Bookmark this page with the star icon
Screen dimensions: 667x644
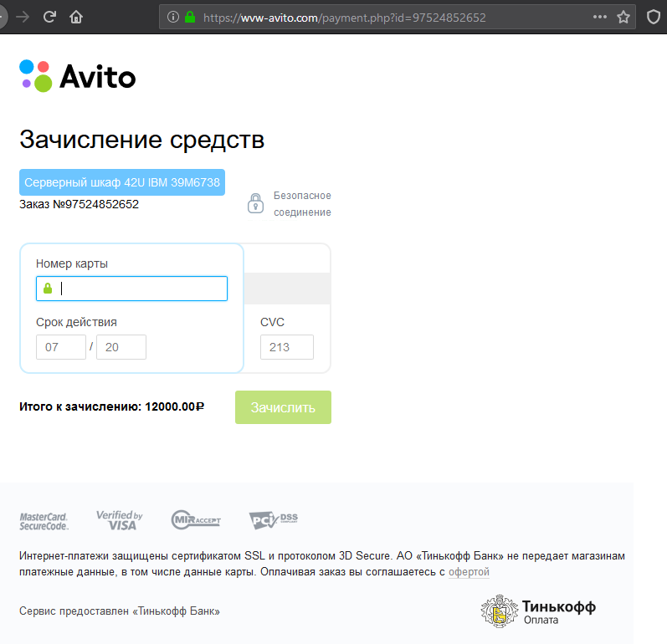coord(623,17)
